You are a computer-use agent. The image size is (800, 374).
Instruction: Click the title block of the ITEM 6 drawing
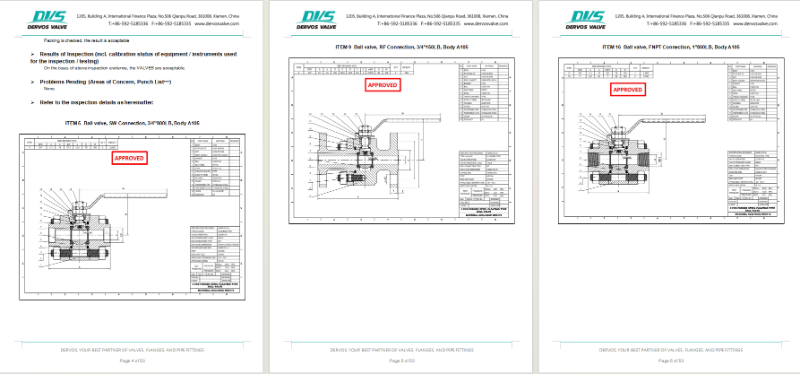[215, 259]
